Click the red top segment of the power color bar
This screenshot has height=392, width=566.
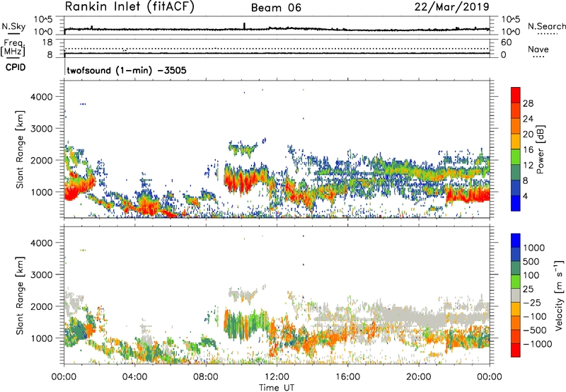(x=516, y=96)
